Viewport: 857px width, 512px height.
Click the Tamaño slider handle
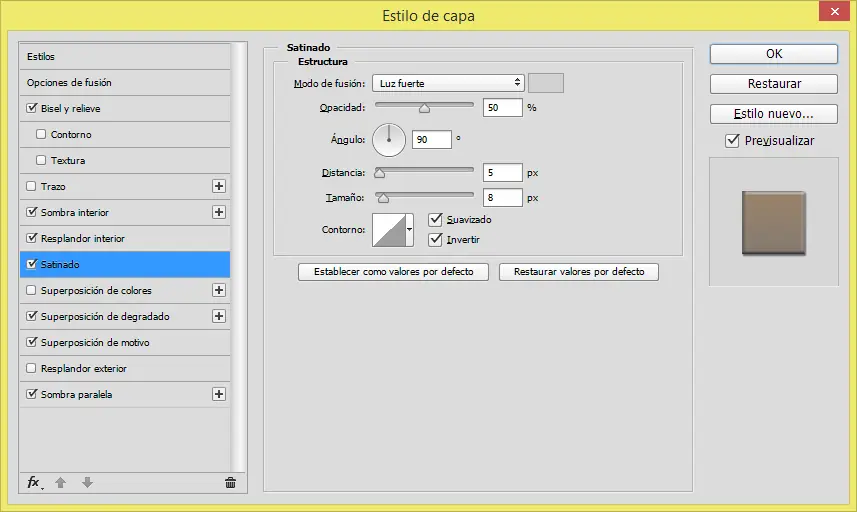[383, 198]
